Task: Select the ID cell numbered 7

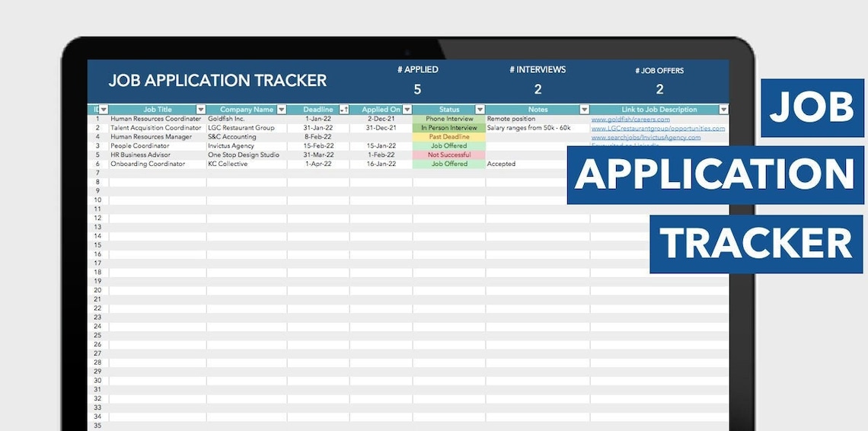Action: [98, 173]
